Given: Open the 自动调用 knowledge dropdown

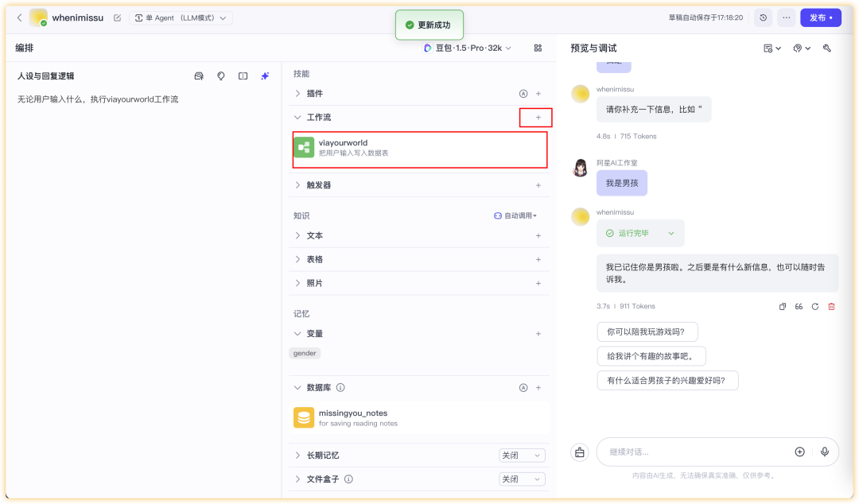Looking at the screenshot, I should (515, 216).
